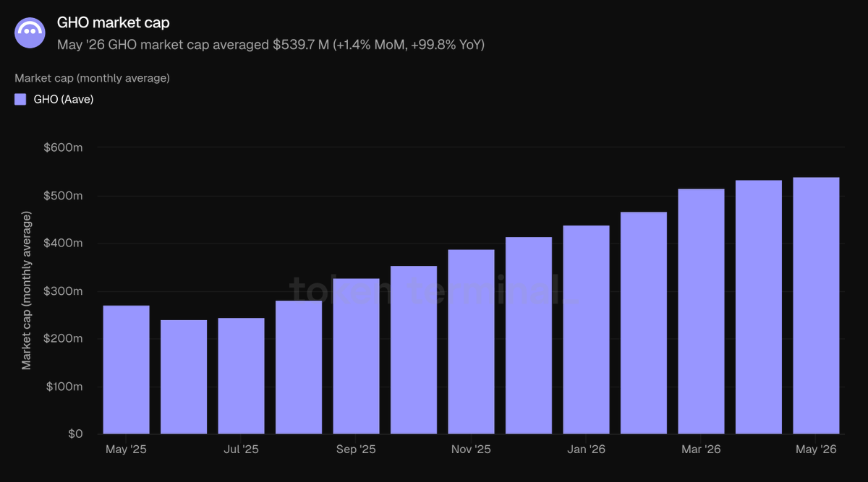
Task: Click the GHO (Aave) legend color swatch
Action: pos(20,100)
